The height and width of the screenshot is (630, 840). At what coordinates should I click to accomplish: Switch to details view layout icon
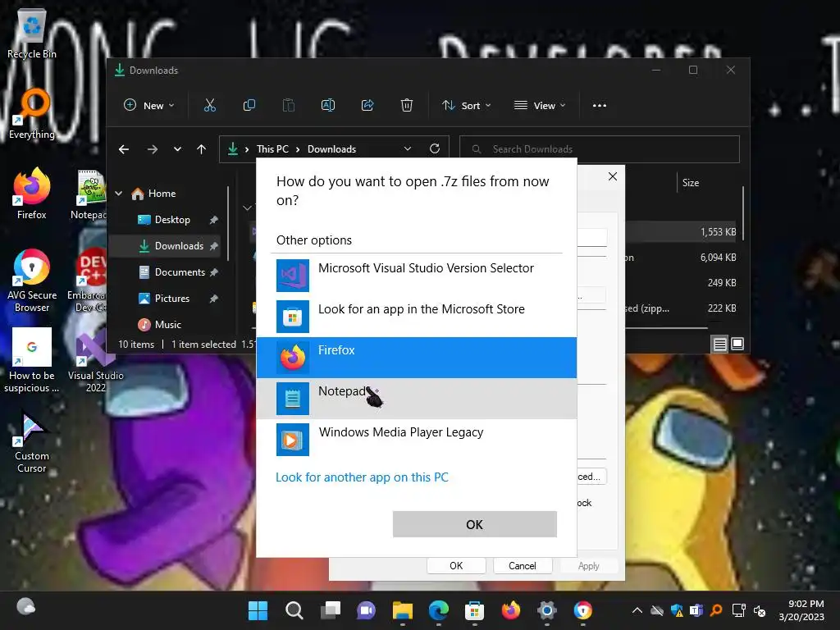(x=720, y=344)
